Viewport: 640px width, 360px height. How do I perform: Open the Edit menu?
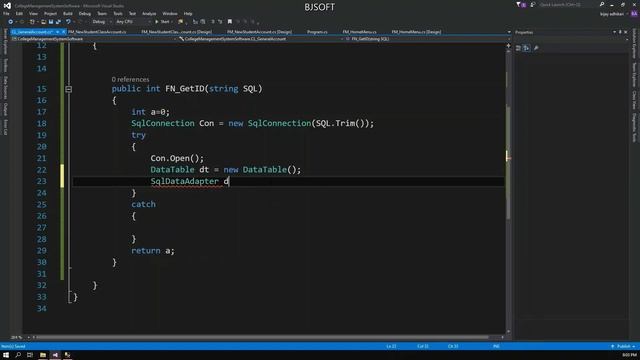[x=19, y=13]
